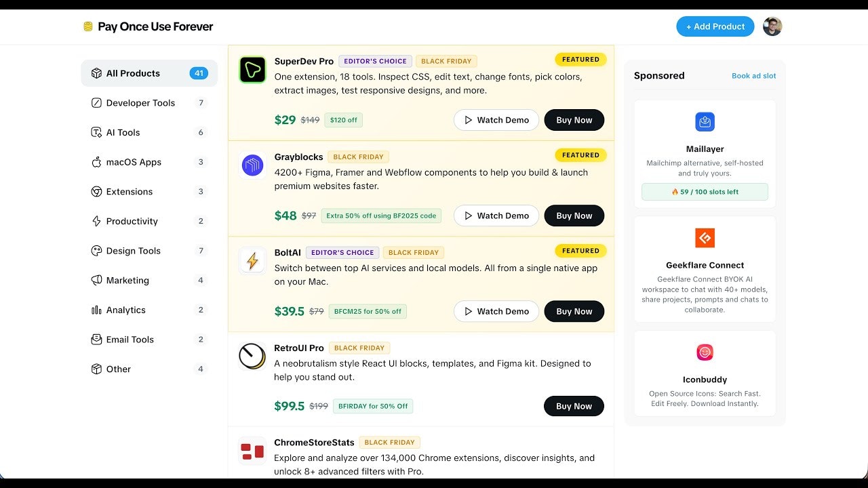Viewport: 868px width, 488px height.
Task: Click the Geekflare Connect sponsor icon
Action: pos(705,238)
